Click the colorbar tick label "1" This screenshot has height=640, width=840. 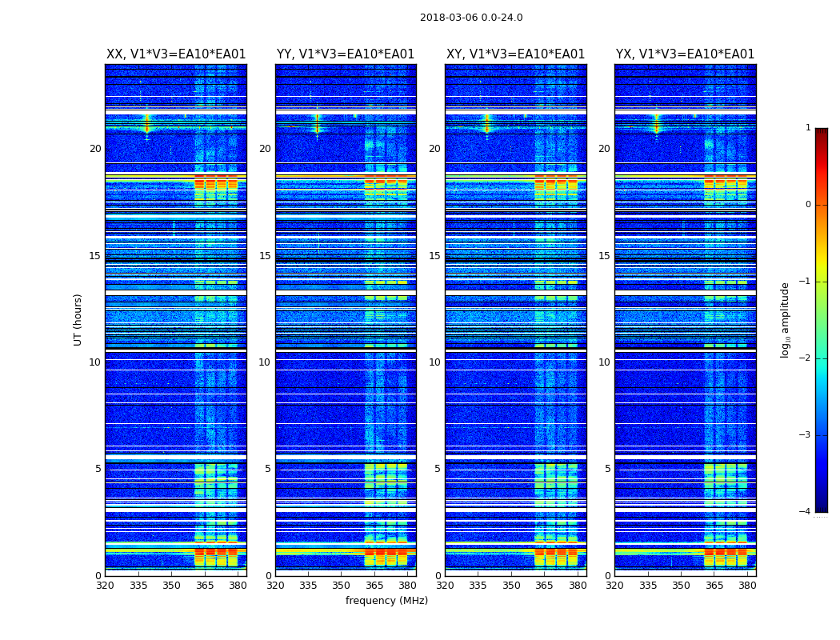point(808,127)
